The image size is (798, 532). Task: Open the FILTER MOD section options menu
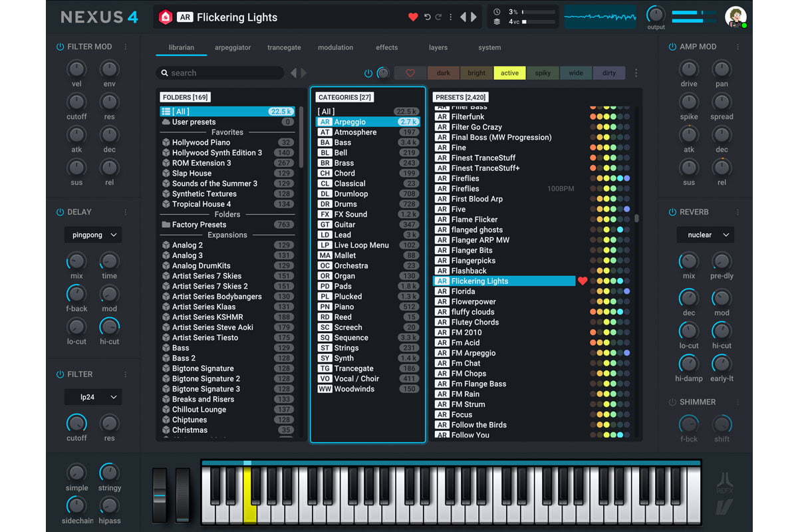(126, 47)
